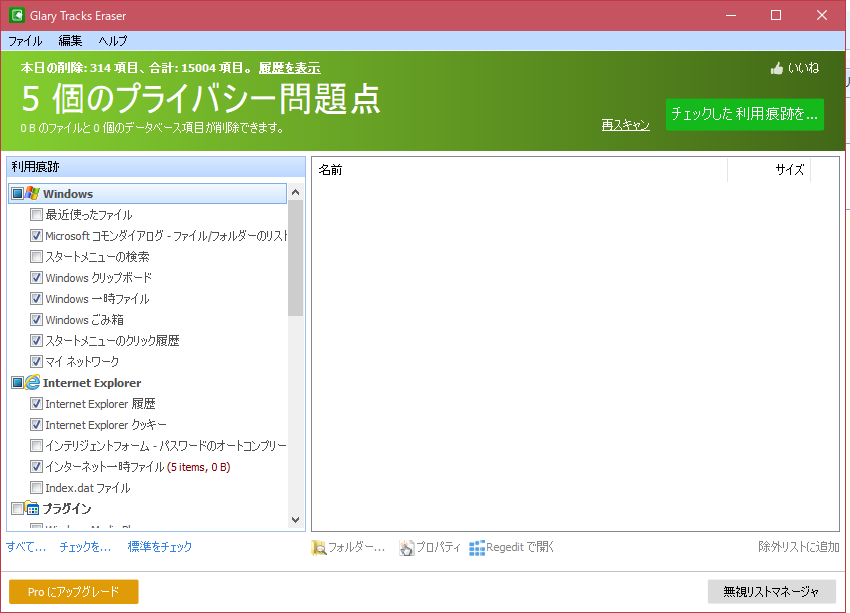Select Index.dat ファイル row text
This screenshot has width=850, height=613.
pos(88,488)
